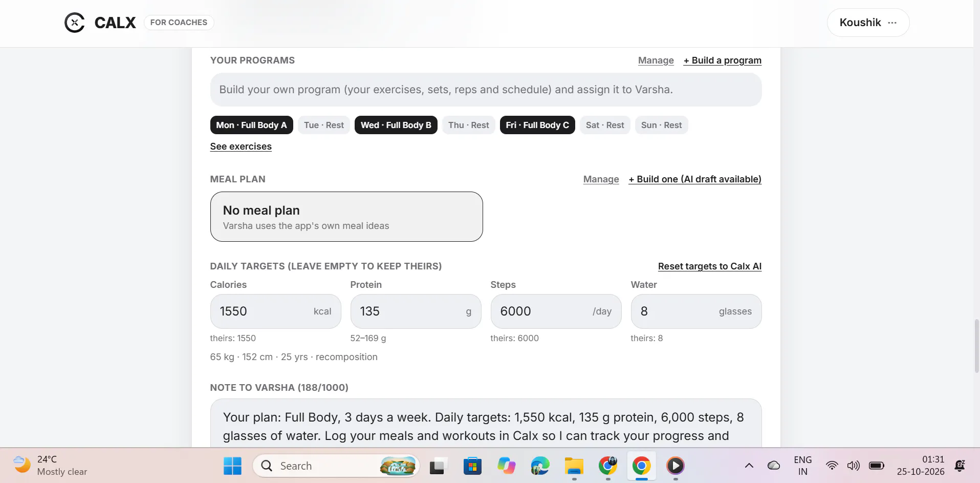Open the Wi-Fi network tray icon
Screen dimensions: 980x483
[832, 466]
